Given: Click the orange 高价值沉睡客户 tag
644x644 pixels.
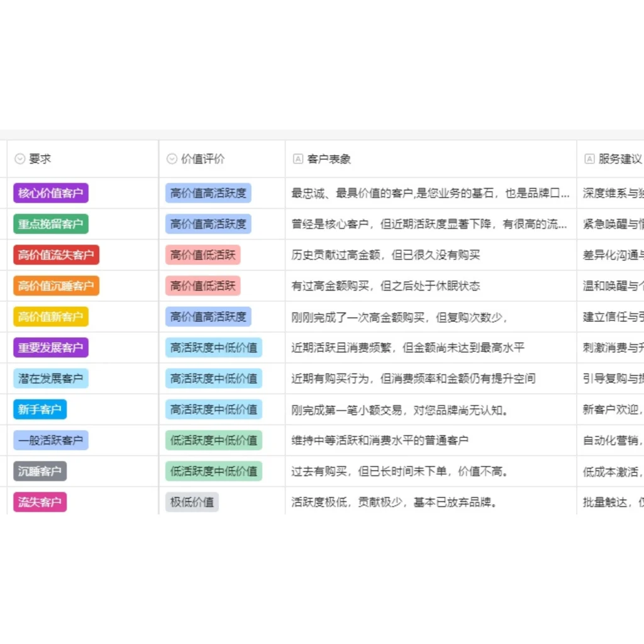Looking at the screenshot, I should click(x=56, y=286).
